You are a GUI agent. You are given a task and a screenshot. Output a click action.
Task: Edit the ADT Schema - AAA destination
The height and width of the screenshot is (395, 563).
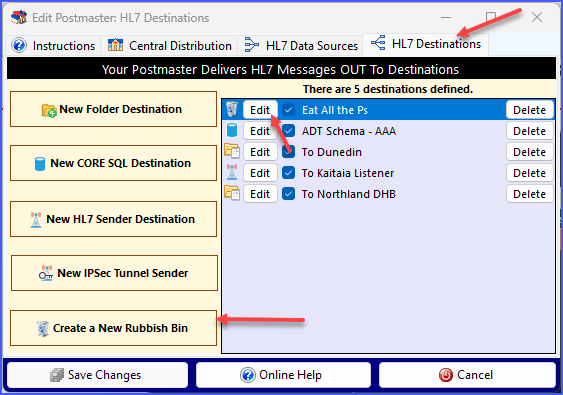[x=260, y=131]
